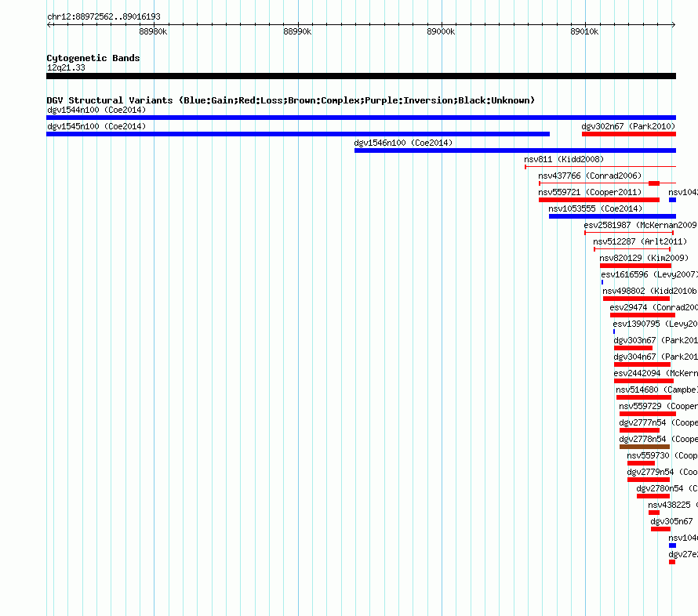The height and width of the screenshot is (616, 698).
Task: Click the black 12q21.33 cytogenetic band bar
Action: tap(361, 76)
